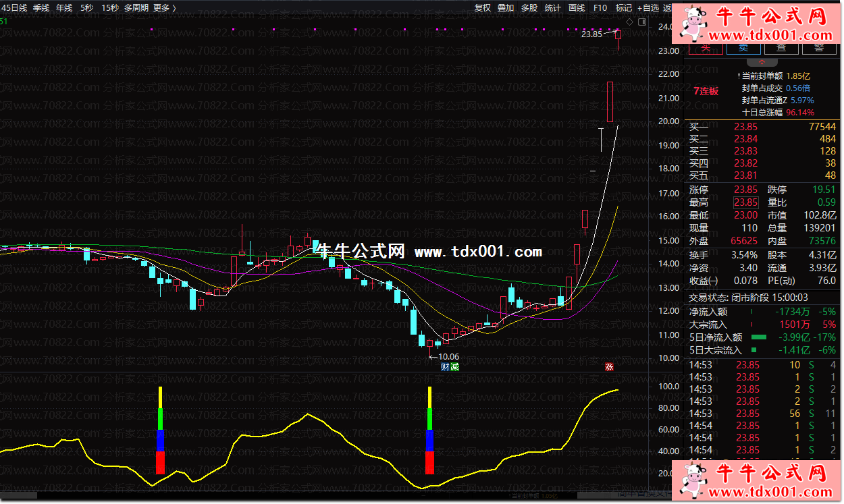Click the 最低 price 23.00

pos(746,215)
